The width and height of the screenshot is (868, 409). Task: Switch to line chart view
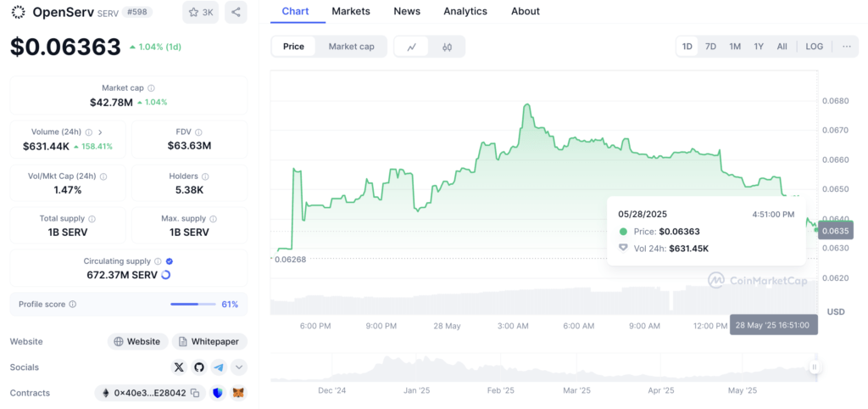pyautogui.click(x=411, y=48)
